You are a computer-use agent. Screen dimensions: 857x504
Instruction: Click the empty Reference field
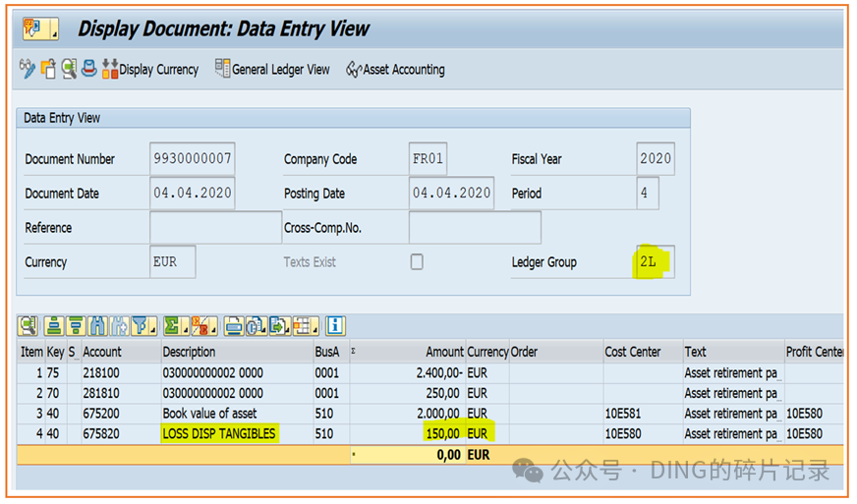click(216, 227)
